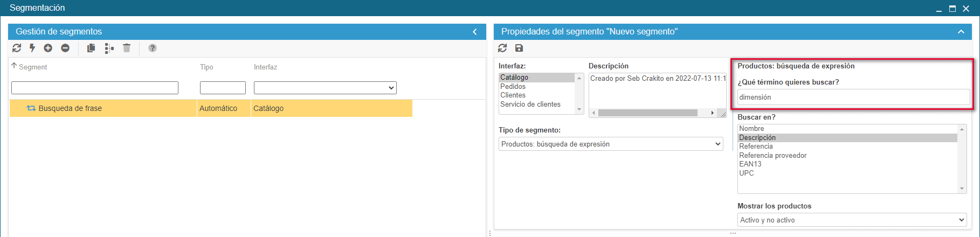Refresh the segment properties panel
The height and width of the screenshot is (237, 980).
502,48
